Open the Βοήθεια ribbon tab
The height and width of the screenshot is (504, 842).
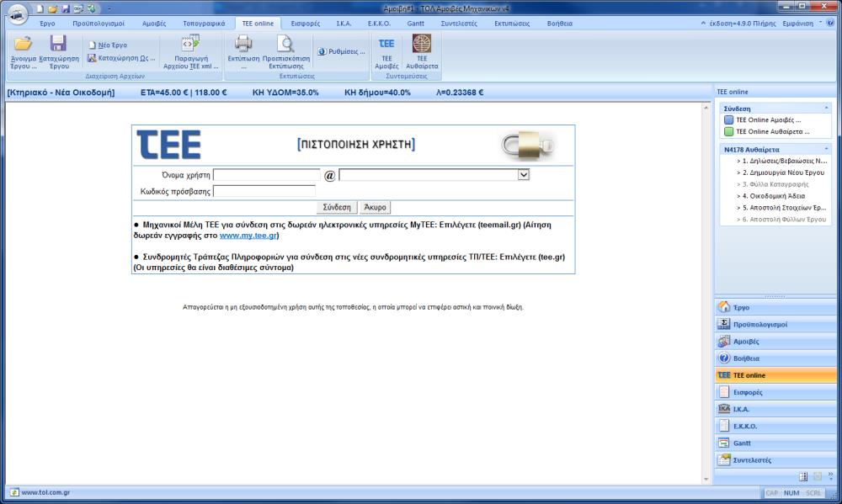(x=560, y=24)
